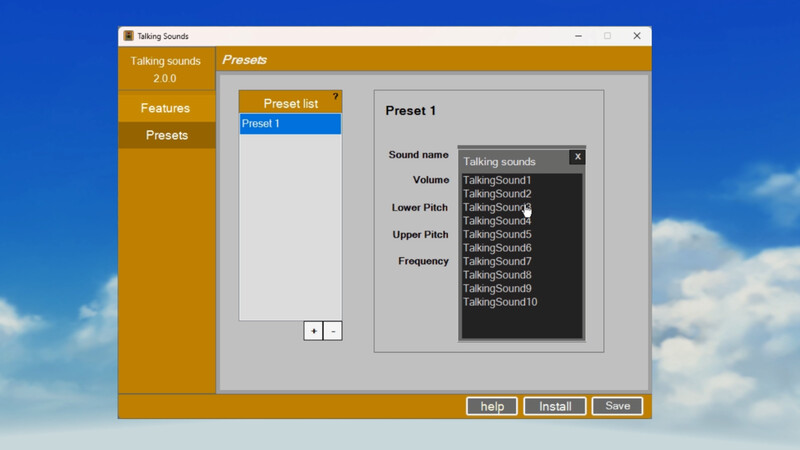
Task: Choose TalkingSound2 from the sound list
Action: pyautogui.click(x=497, y=194)
